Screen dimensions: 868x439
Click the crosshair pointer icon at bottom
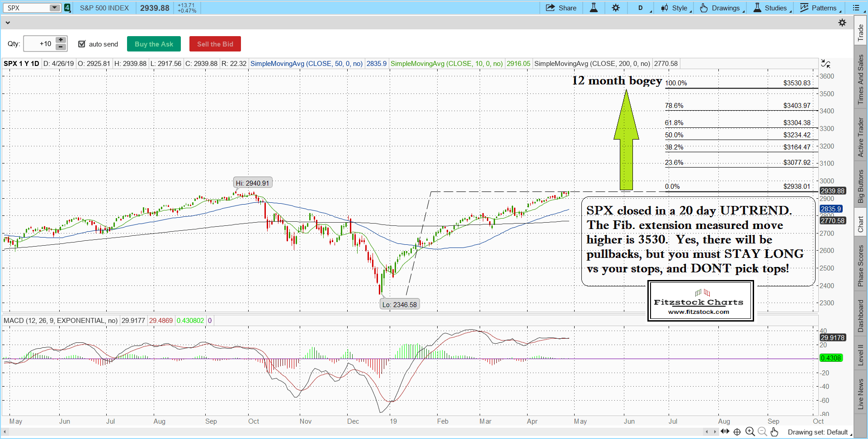pos(737,432)
